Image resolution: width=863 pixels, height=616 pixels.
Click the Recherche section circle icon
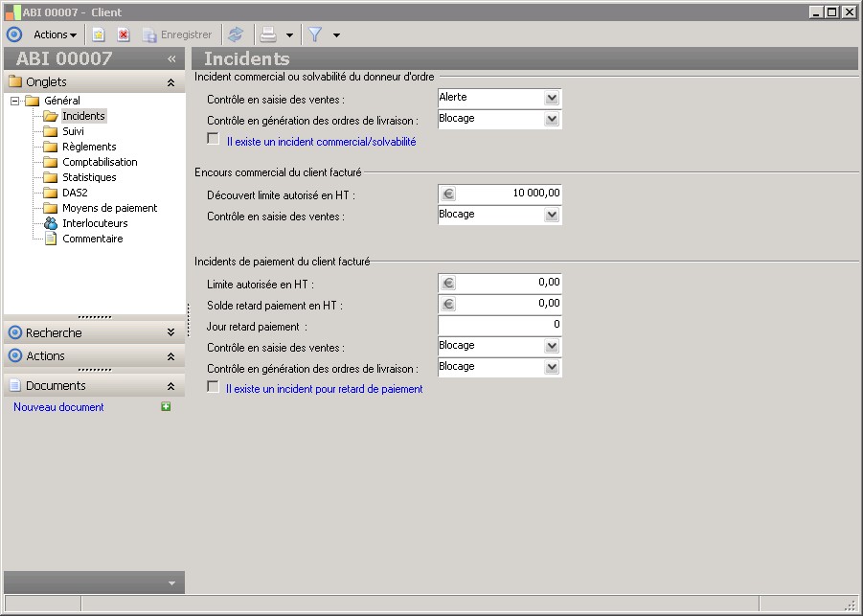pyautogui.click(x=15, y=332)
